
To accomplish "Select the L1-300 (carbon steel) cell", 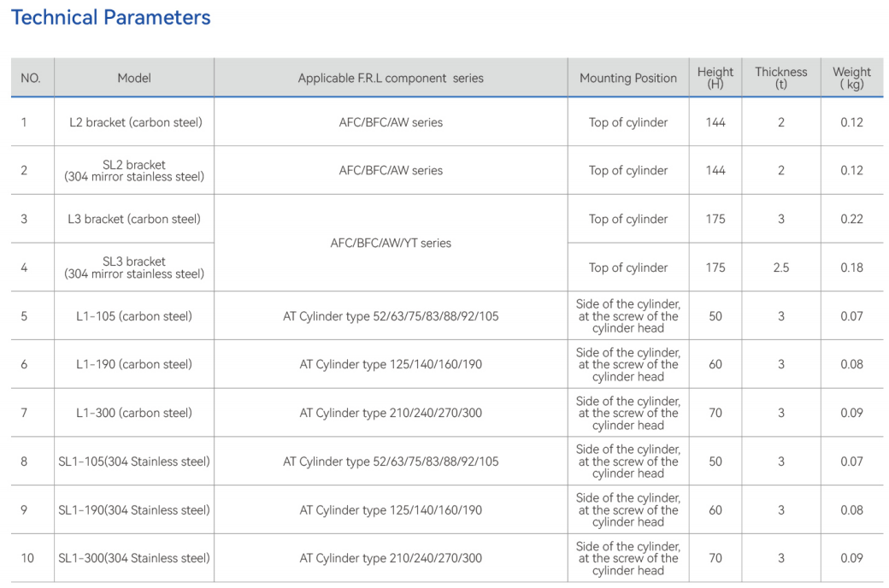I will (134, 413).
